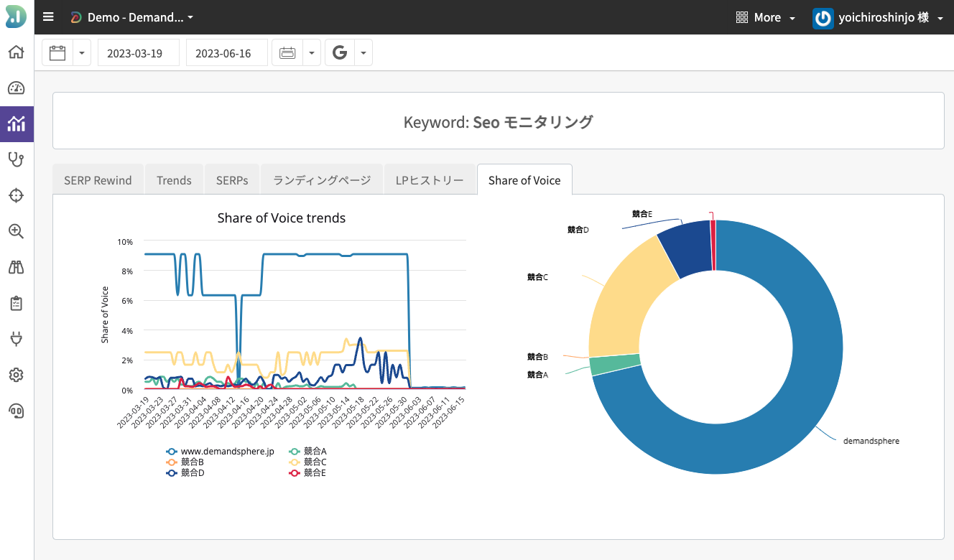This screenshot has width=954, height=560.
Task: Click the plug integrations icon
Action: [16, 339]
